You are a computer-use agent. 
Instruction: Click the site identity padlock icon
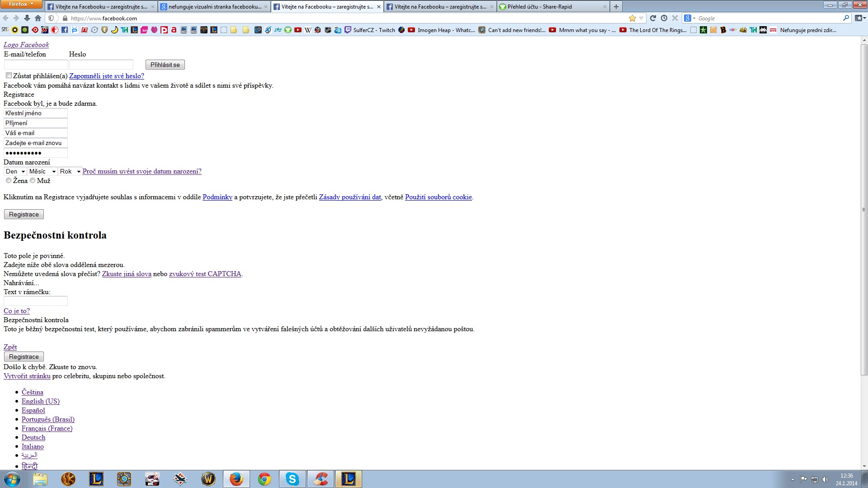pos(65,19)
